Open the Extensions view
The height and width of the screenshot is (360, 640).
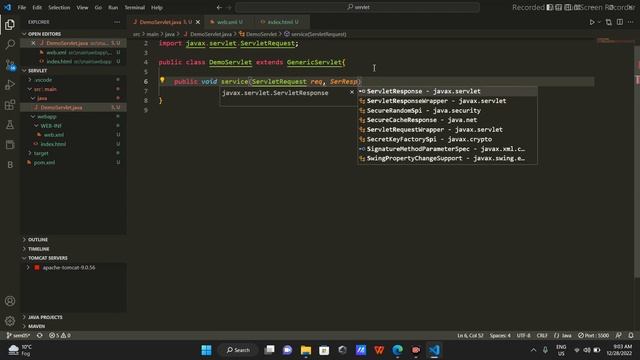[10, 105]
